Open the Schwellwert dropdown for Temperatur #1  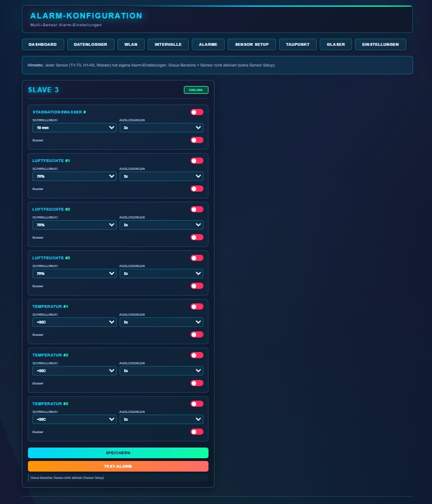[x=74, y=322]
